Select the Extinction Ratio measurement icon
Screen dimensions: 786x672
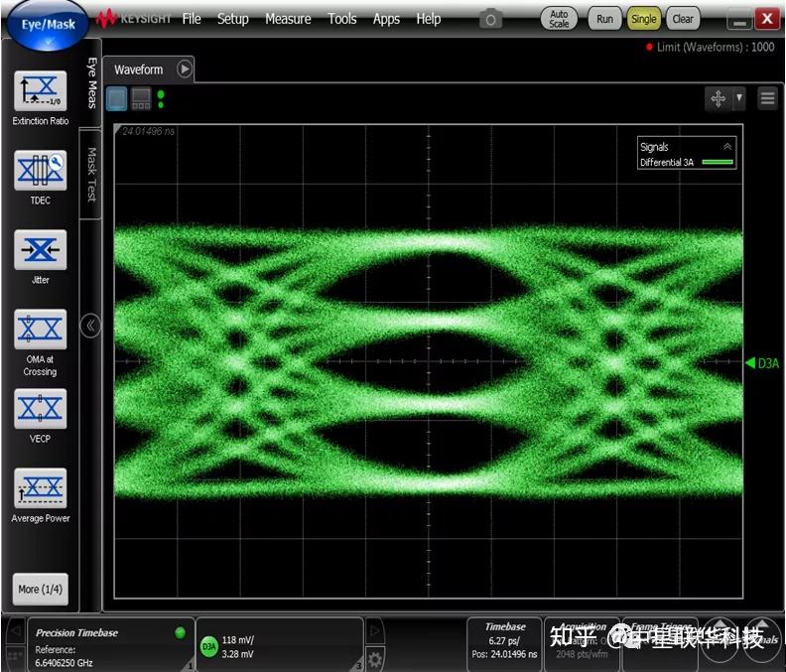pos(41,91)
